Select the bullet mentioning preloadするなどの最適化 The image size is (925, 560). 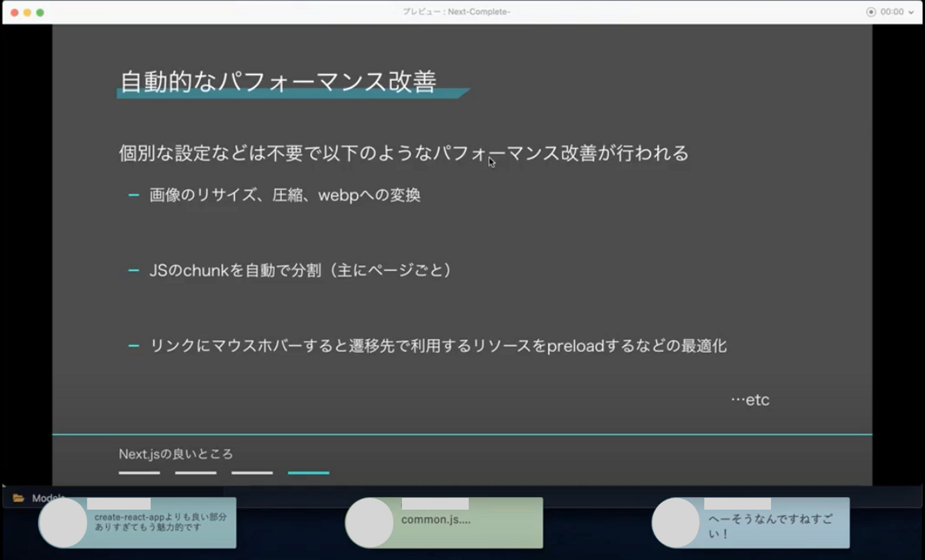pos(438,346)
